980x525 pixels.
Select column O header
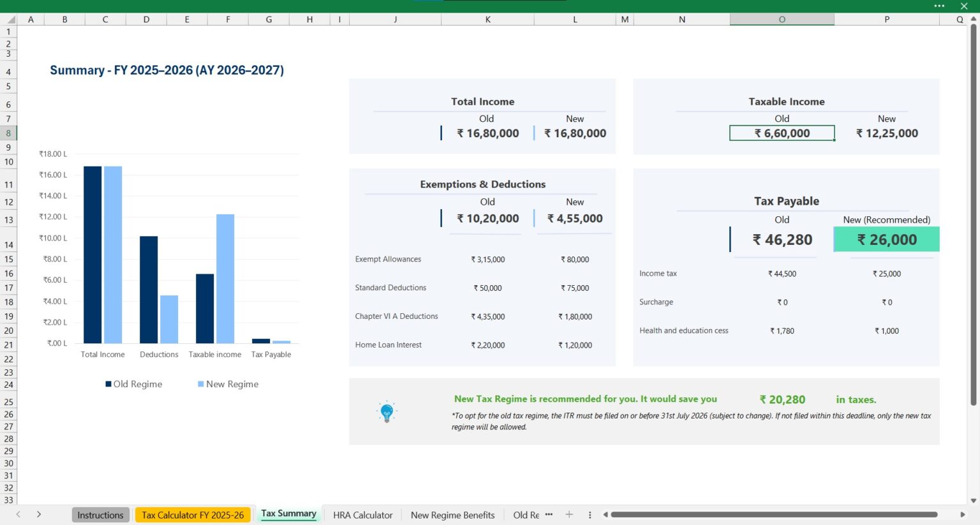(x=782, y=19)
